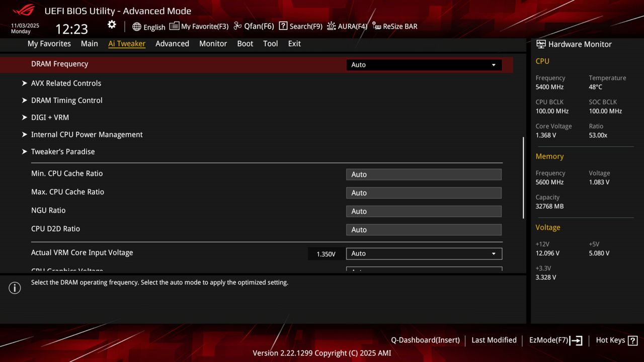Click the Hardware Monitor panel icon
644x362 pixels.
click(540, 44)
